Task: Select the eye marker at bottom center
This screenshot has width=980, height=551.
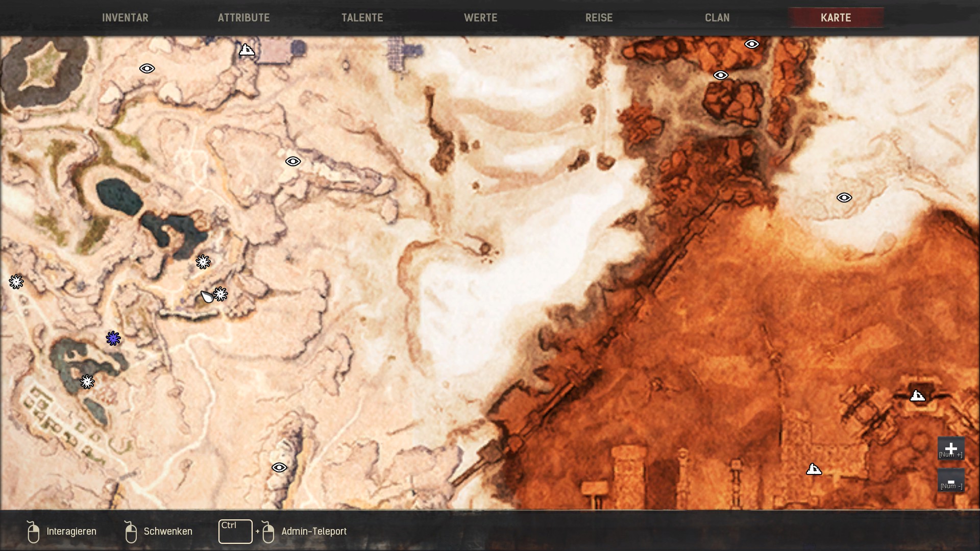Action: coord(279,467)
